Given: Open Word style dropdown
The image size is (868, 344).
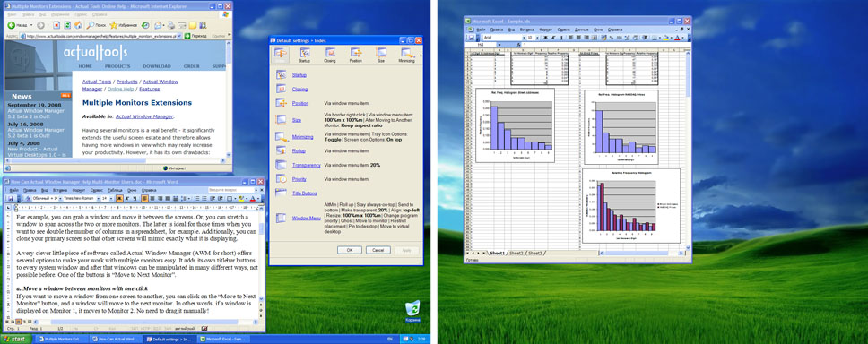Looking at the screenshot, I should tap(60, 199).
